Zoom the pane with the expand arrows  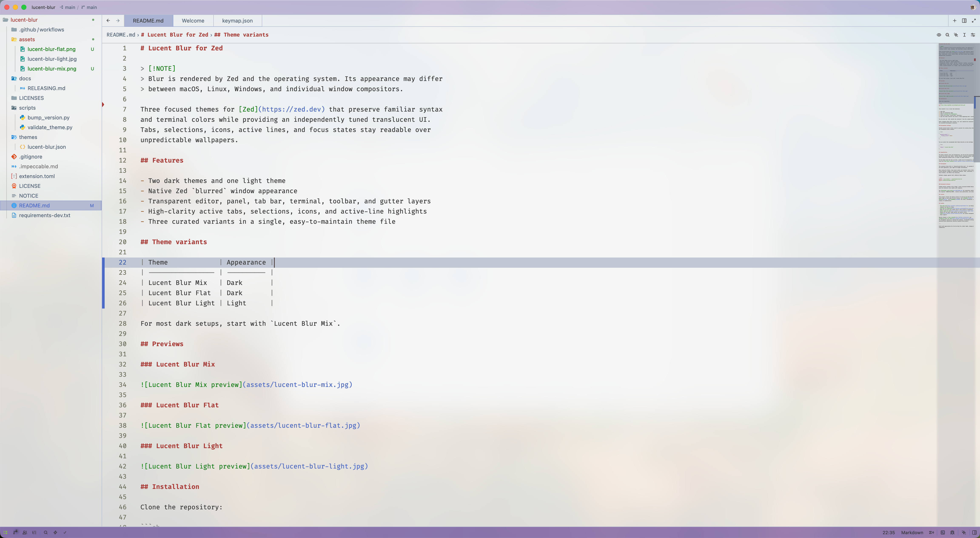[974, 21]
